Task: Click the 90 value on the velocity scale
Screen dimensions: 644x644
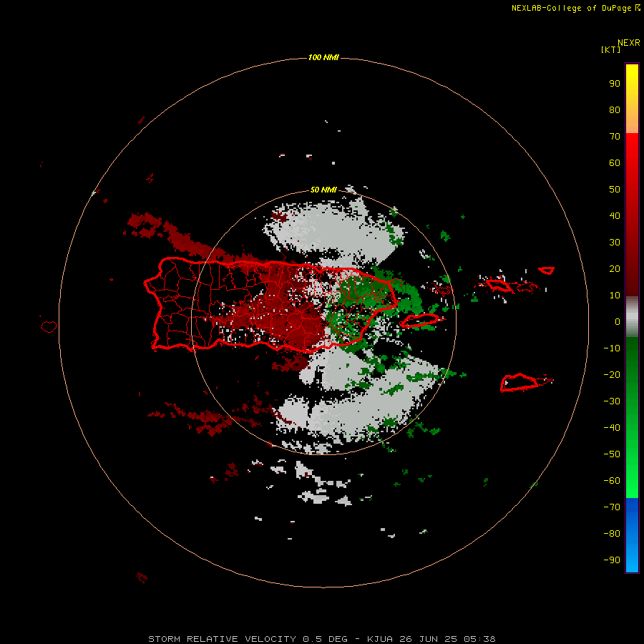Action: pyautogui.click(x=615, y=84)
